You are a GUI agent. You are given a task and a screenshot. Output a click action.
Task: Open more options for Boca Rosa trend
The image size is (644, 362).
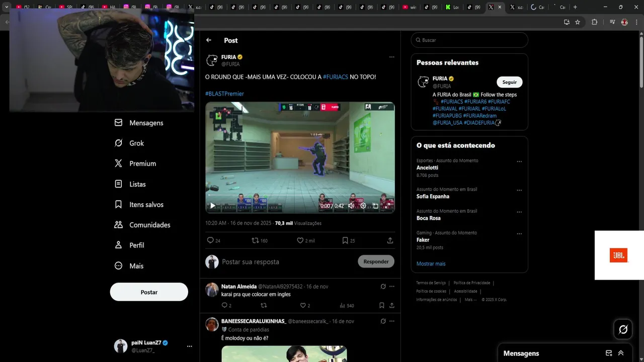(519, 212)
